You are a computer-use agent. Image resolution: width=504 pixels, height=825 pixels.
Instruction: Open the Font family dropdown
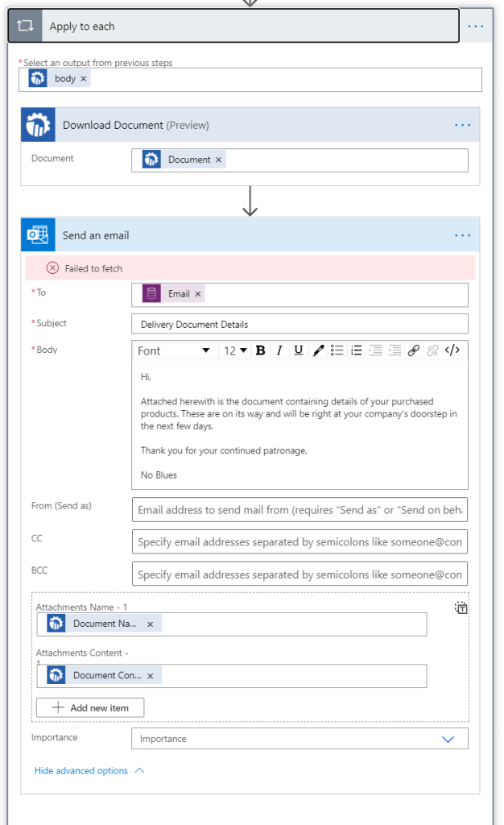174,350
